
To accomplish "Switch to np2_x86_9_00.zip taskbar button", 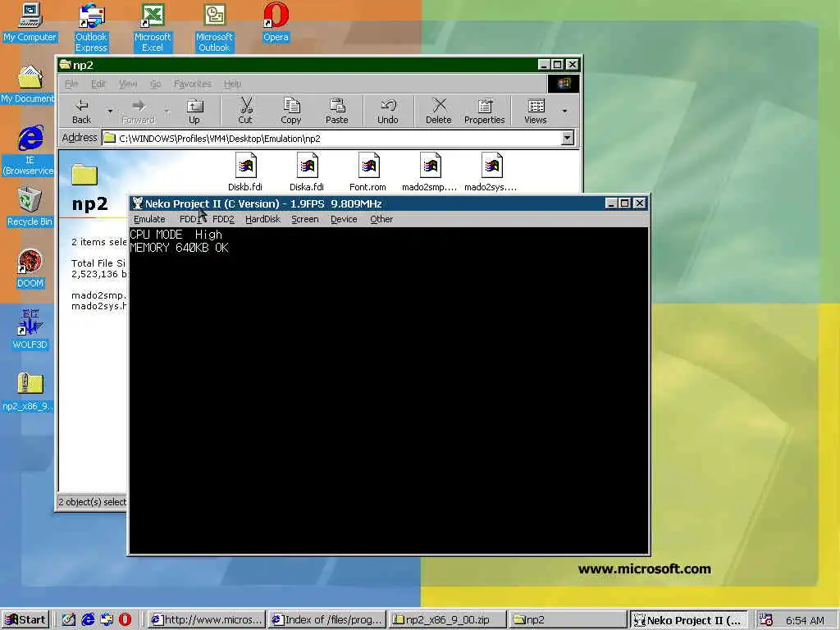I will pyautogui.click(x=448, y=620).
